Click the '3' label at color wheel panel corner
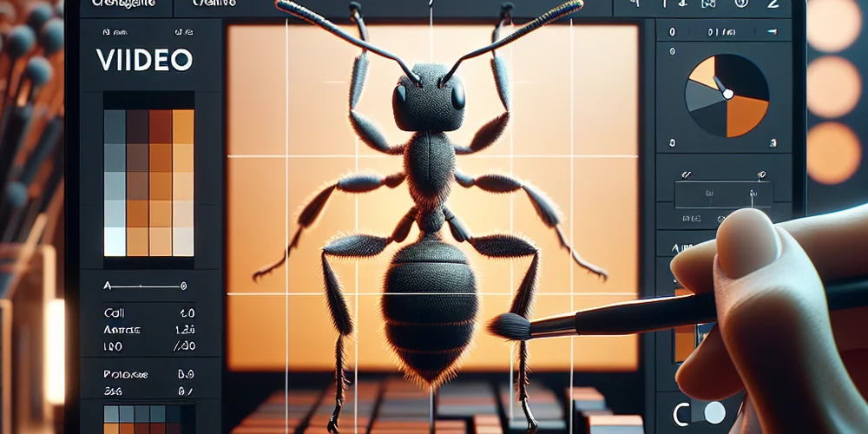 click(773, 143)
